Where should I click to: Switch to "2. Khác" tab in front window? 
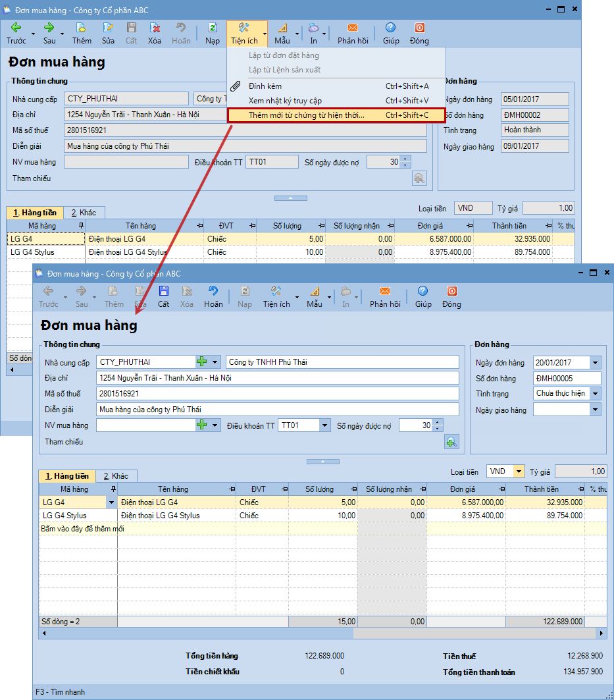pyautogui.click(x=115, y=476)
